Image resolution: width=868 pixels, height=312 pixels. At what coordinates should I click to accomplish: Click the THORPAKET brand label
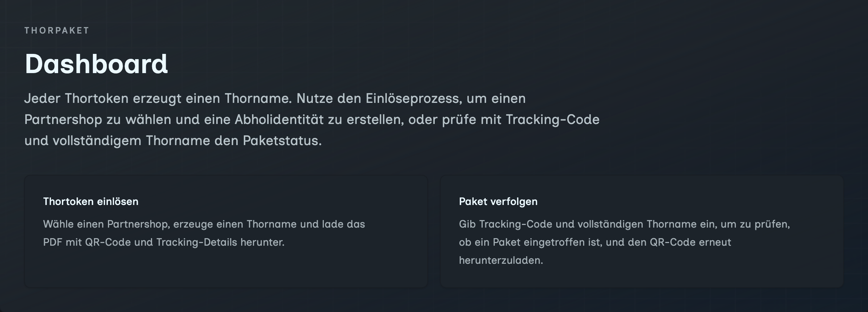[x=57, y=31]
